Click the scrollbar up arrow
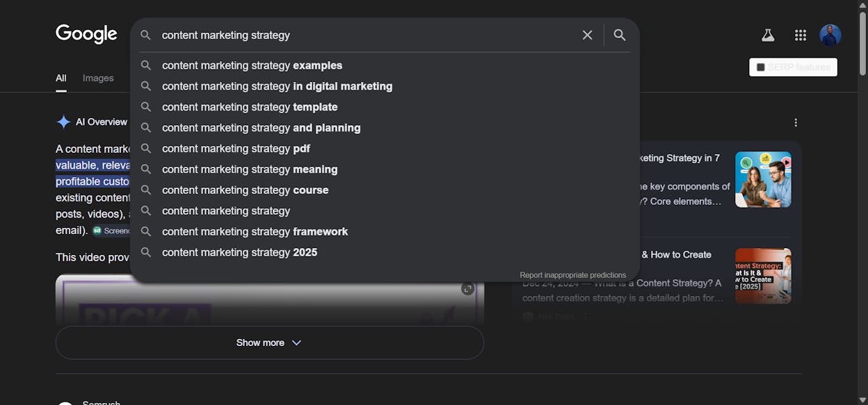The image size is (868, 405). click(x=862, y=5)
